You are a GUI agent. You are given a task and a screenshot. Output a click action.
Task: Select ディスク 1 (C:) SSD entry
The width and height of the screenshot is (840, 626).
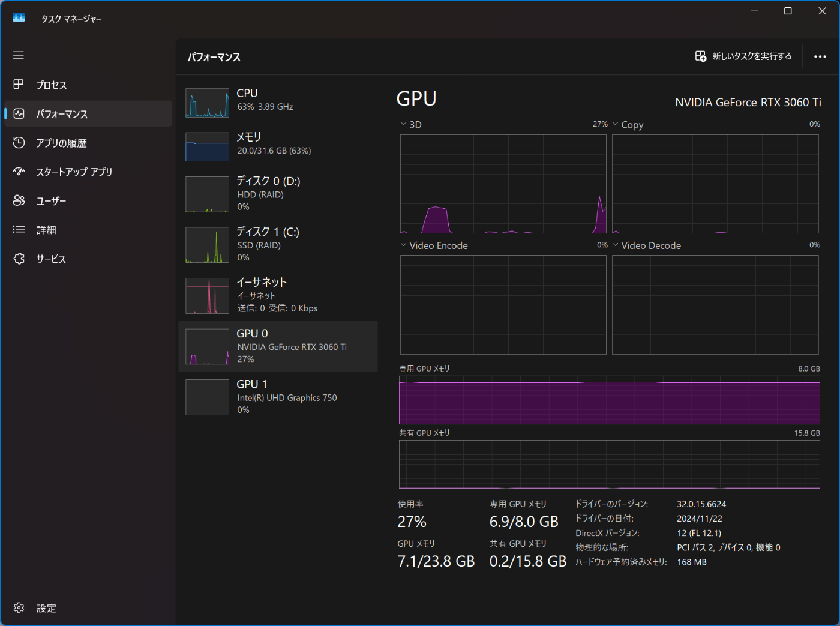tap(278, 245)
